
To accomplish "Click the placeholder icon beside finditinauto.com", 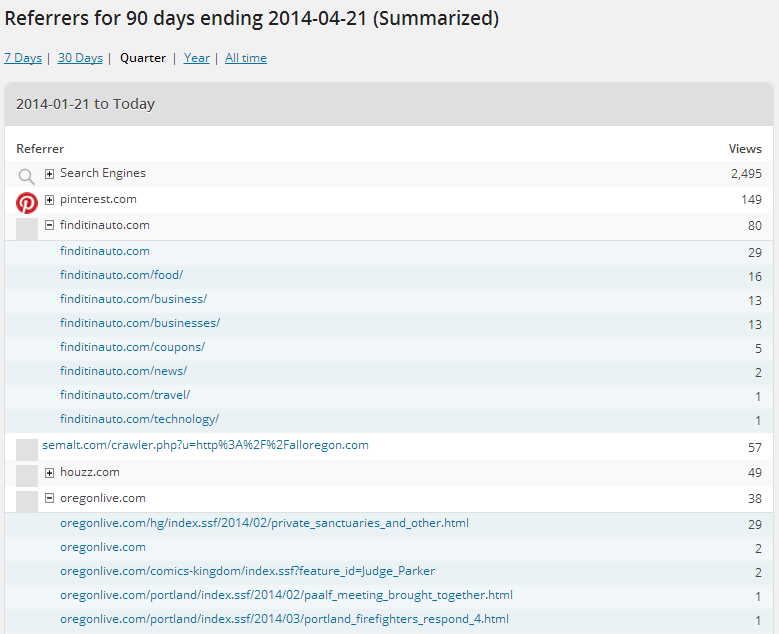I will coord(27,229).
